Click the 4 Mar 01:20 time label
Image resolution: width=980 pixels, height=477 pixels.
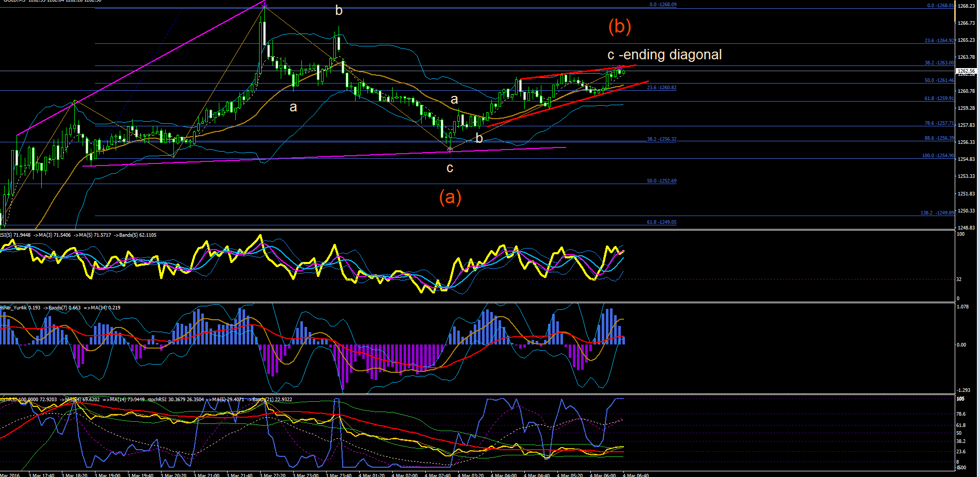click(372, 475)
